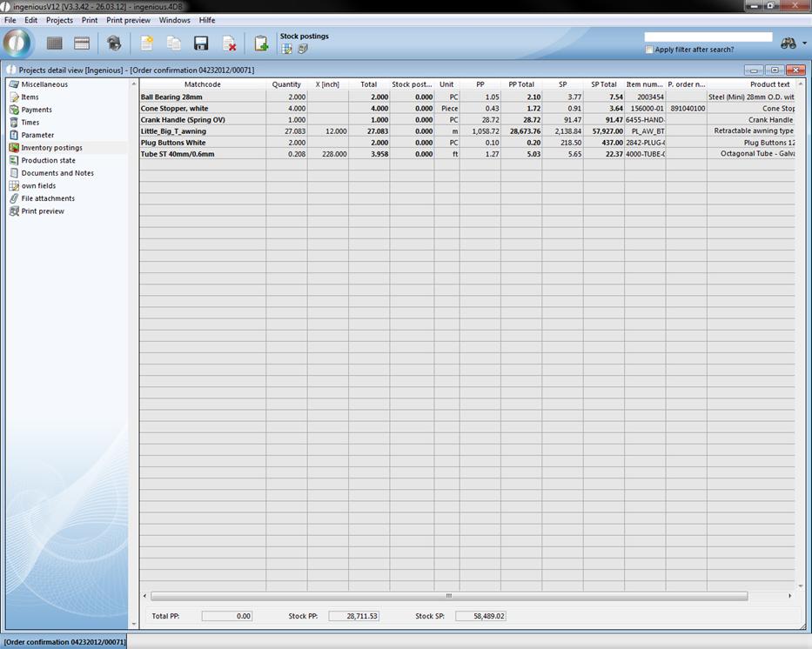Enable Apply filter after search checkbox

(x=649, y=50)
